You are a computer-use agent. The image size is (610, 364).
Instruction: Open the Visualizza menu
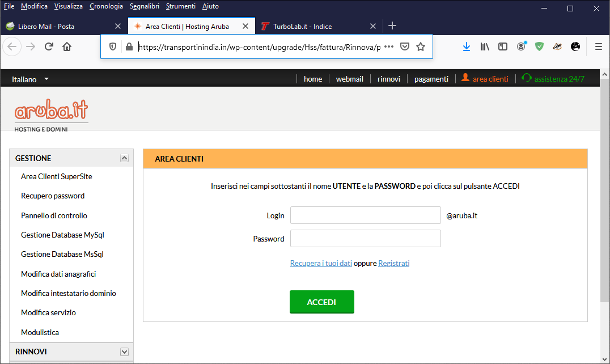[69, 6]
